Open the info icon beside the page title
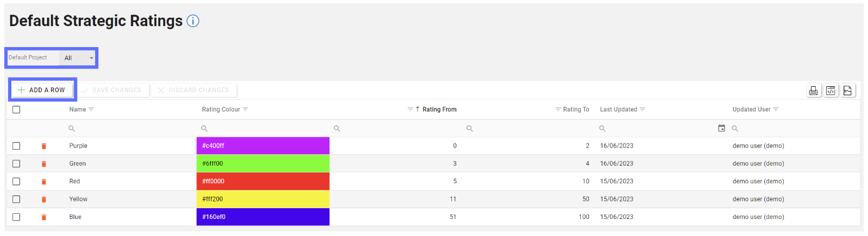868x236 pixels. click(193, 22)
